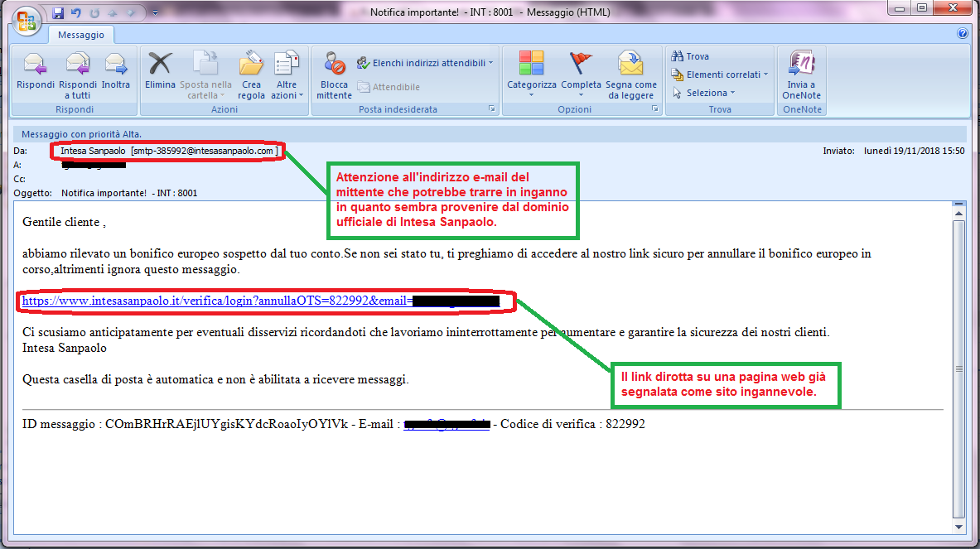Click the Intesa Sanpaolo sender address

pos(169,152)
